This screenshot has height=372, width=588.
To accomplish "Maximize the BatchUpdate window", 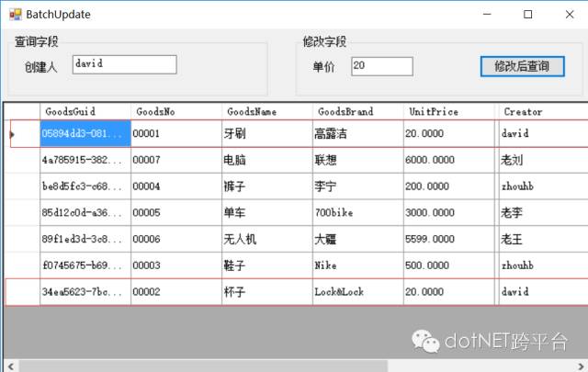I will [x=528, y=15].
